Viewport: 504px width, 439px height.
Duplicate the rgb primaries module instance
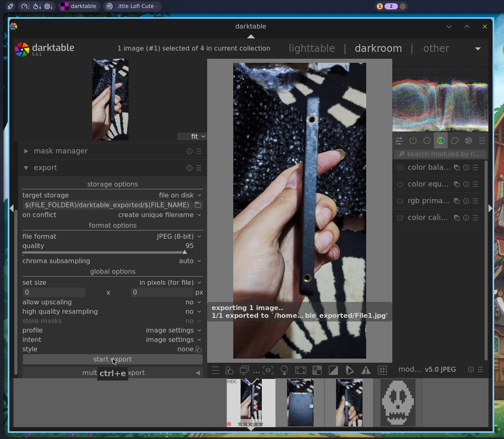(x=457, y=201)
